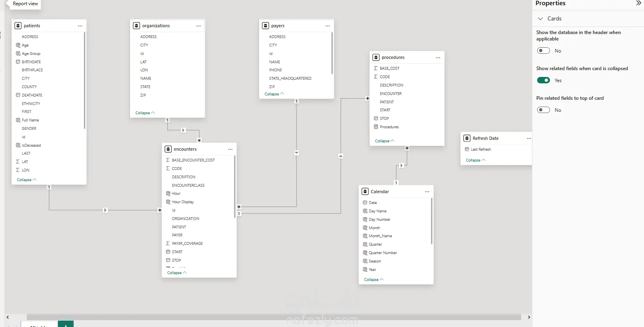The width and height of the screenshot is (644, 327).
Task: Select the PAYER_COVERAGE field in encounters
Action: (187, 244)
